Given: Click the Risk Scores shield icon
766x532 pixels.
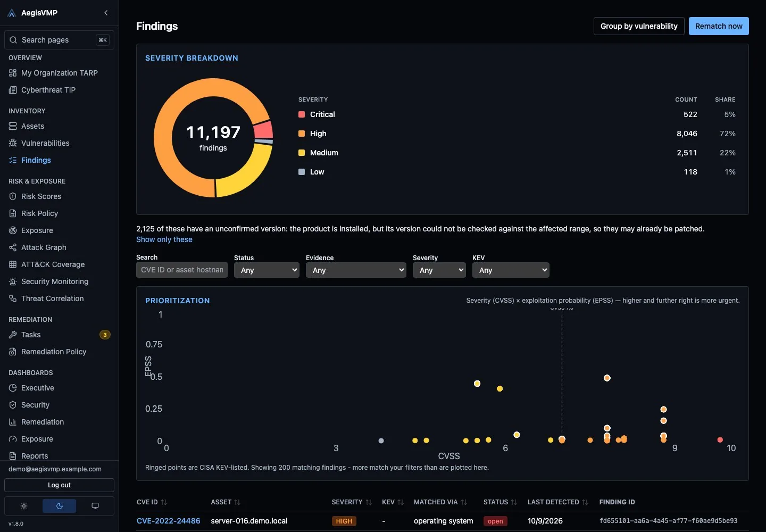Looking at the screenshot, I should 13,196.
